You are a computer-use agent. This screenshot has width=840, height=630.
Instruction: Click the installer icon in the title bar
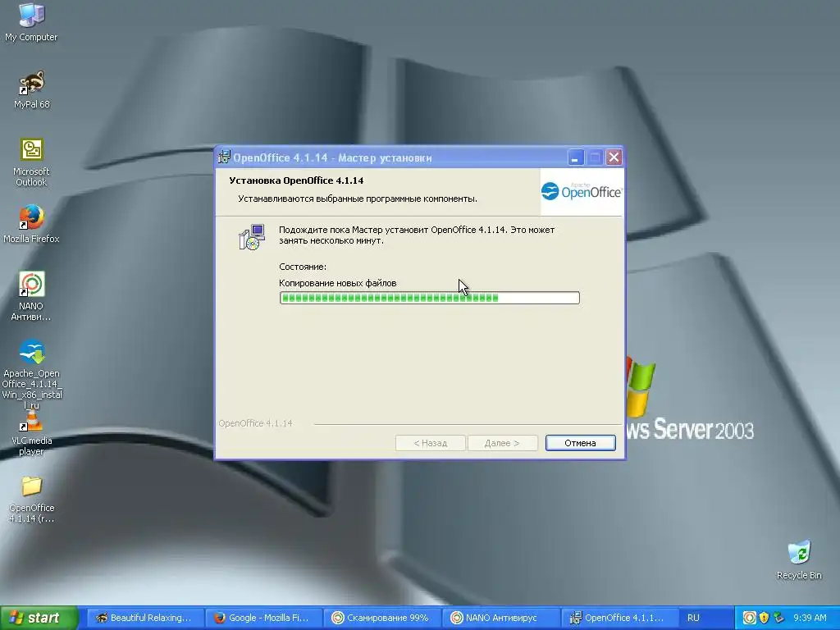pyautogui.click(x=224, y=157)
